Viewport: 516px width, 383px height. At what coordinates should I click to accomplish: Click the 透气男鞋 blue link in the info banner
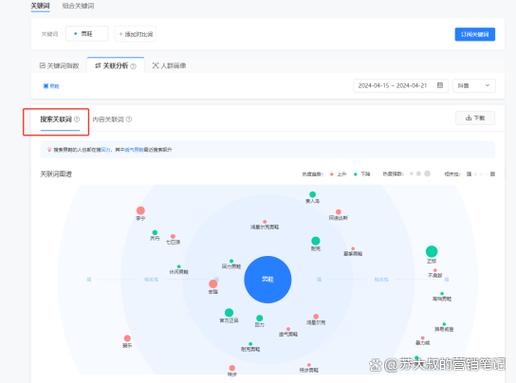tap(134, 150)
